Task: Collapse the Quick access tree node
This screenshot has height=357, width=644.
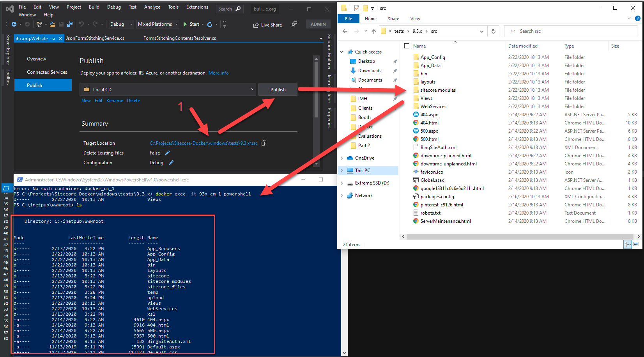Action: [x=342, y=52]
